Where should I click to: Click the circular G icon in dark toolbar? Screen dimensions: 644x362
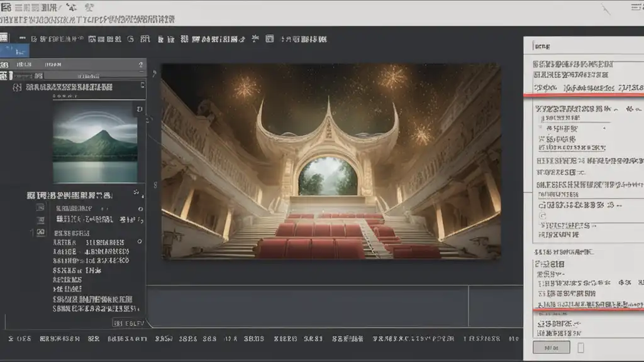[x=131, y=39]
